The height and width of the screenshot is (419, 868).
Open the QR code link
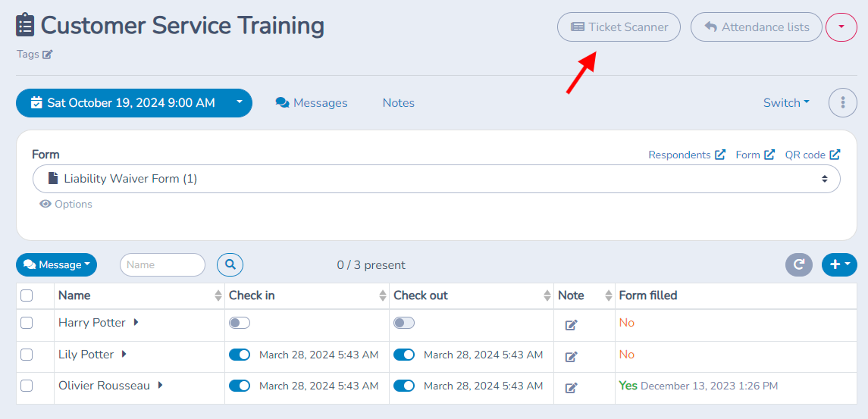tap(813, 155)
